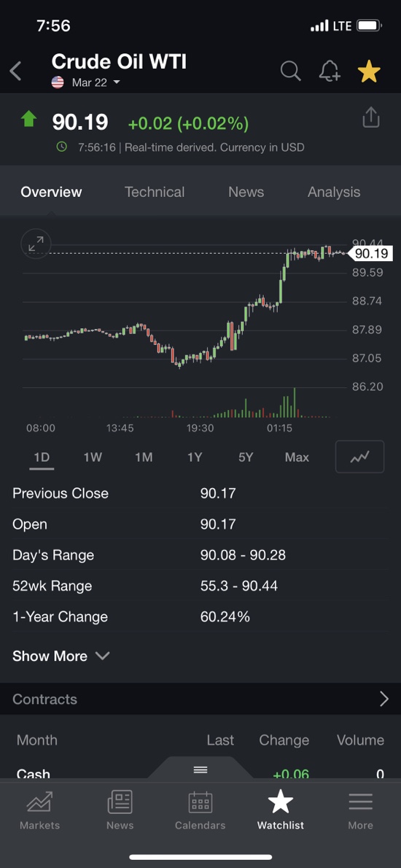
Task: Open the Analysis tab
Action: click(x=333, y=192)
